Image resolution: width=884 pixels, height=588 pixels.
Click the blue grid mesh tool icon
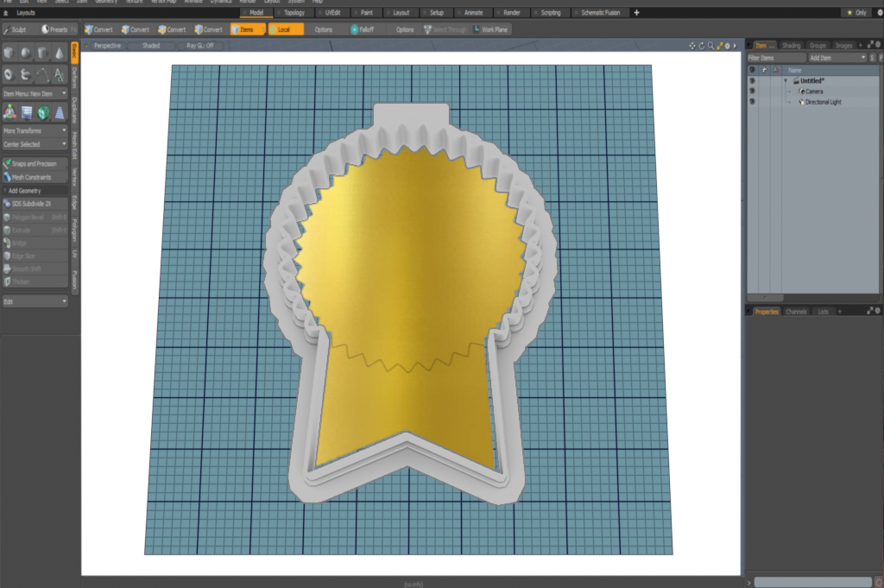coord(27,113)
